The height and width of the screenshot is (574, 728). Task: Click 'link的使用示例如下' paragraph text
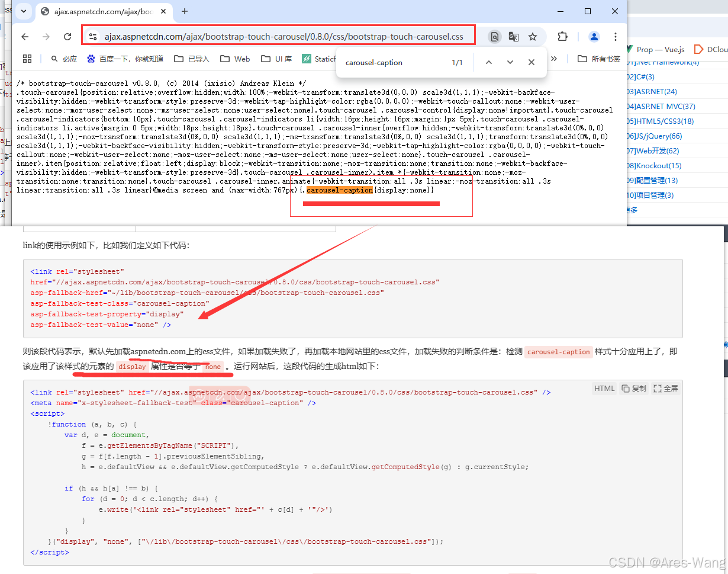[x=107, y=245]
